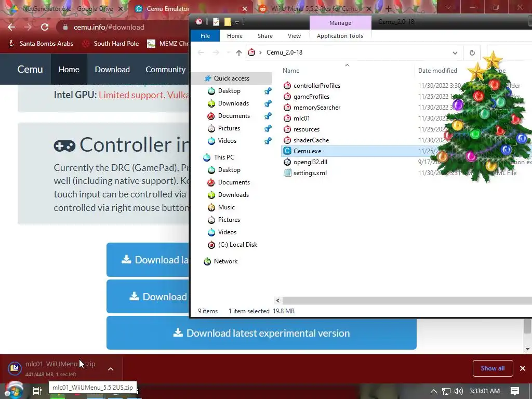
Task: Open Santa Bombs Arabs bookmark
Action: [41, 44]
